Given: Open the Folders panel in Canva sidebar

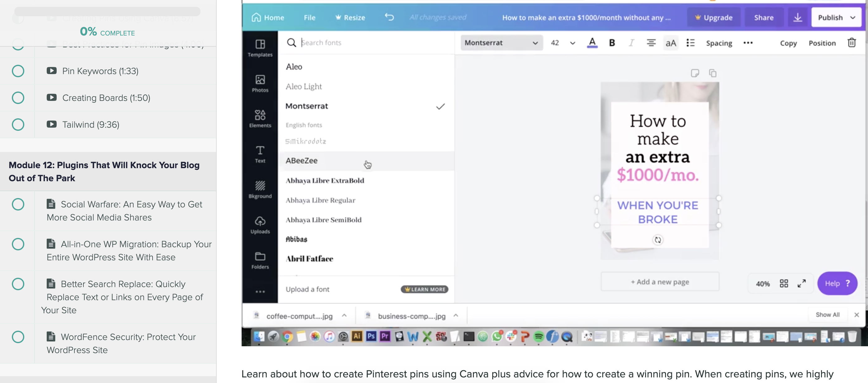Looking at the screenshot, I should tap(260, 261).
